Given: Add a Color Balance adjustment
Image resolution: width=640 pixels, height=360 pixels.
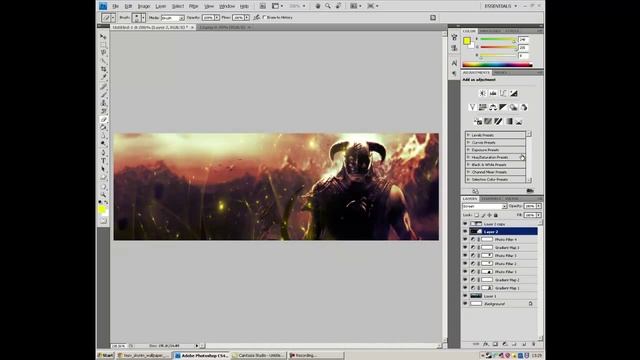Looking at the screenshot, I should click(x=493, y=107).
